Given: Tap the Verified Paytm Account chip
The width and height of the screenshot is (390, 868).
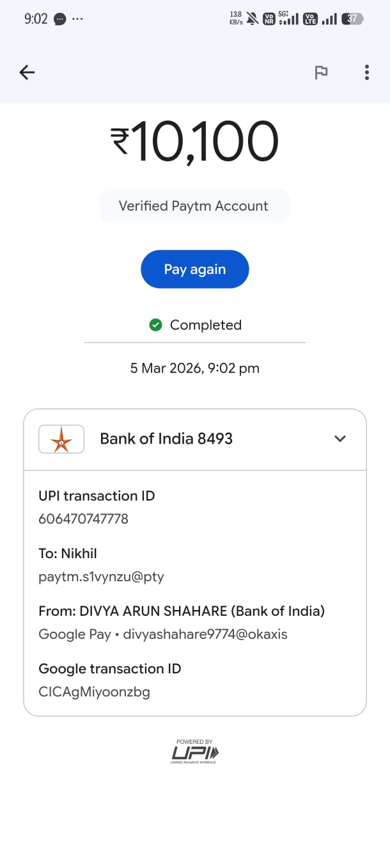Looking at the screenshot, I should pyautogui.click(x=194, y=206).
